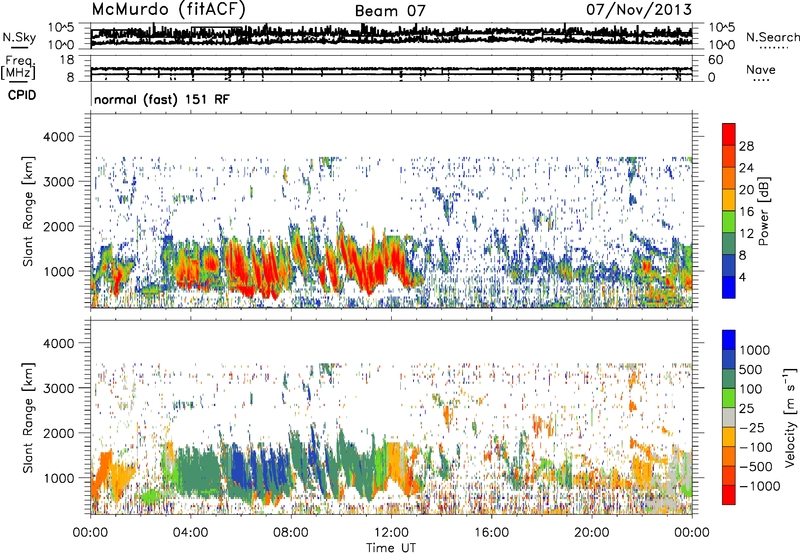Click the '28' value on Power colorbar
800x554 pixels.
pyautogui.click(x=746, y=146)
